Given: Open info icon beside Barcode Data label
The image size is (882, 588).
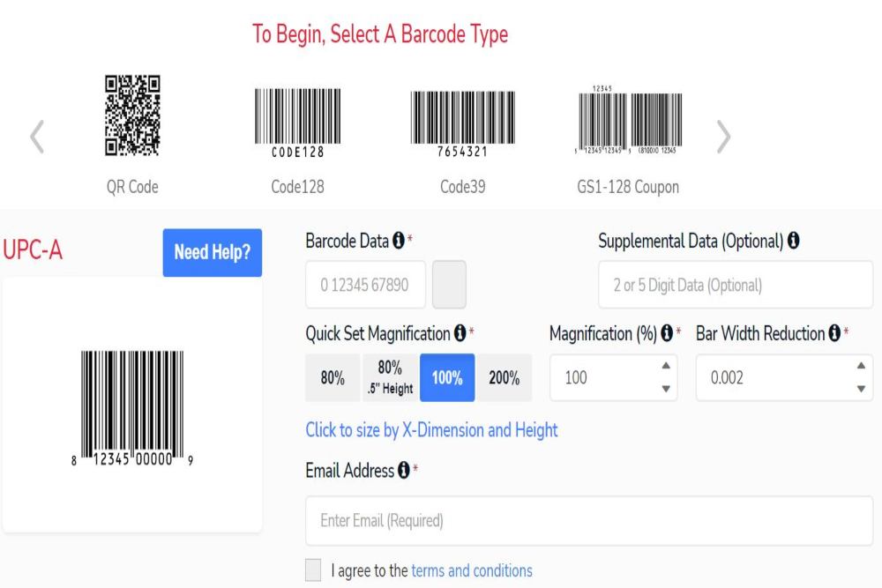Looking at the screenshot, I should coord(399,241).
